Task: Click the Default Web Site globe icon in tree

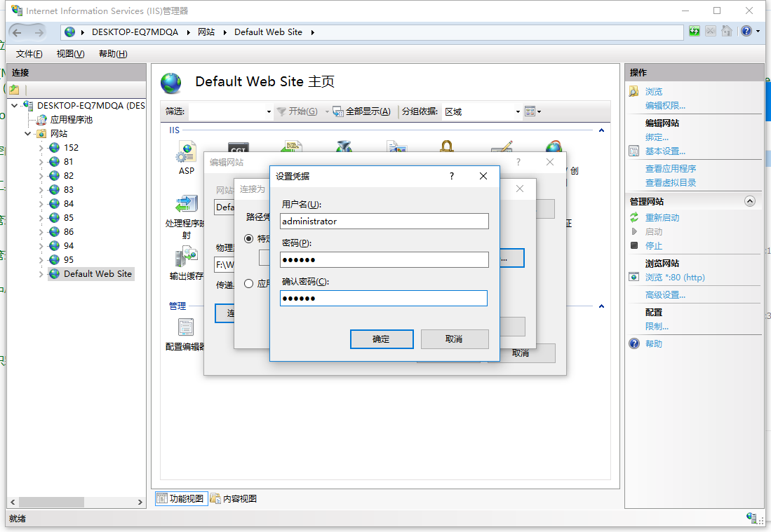Action: click(x=55, y=274)
